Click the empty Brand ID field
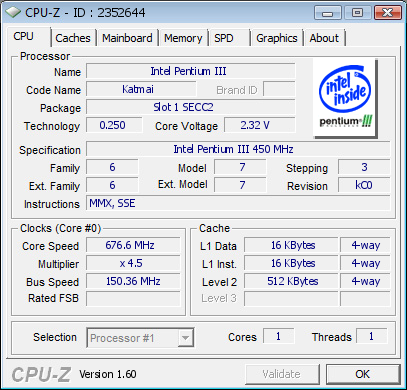407x390 pixels. 279,89
